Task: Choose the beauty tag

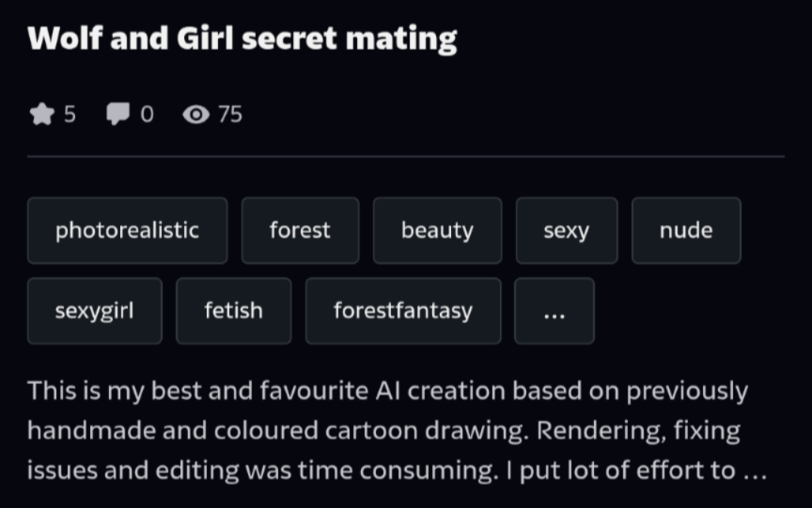Action: (x=437, y=230)
